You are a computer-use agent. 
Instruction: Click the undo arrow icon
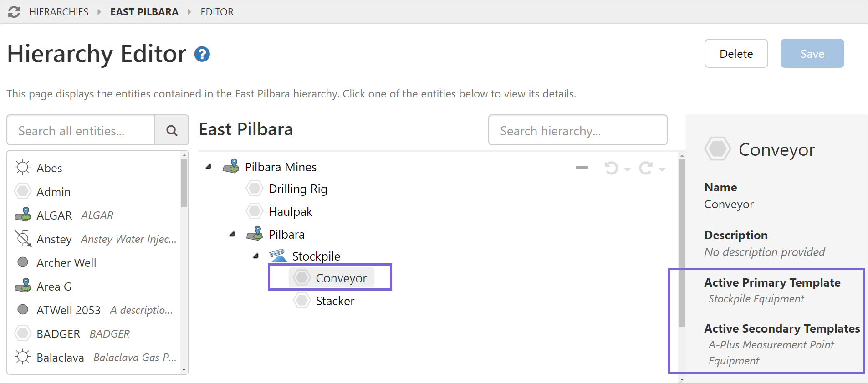pos(611,168)
